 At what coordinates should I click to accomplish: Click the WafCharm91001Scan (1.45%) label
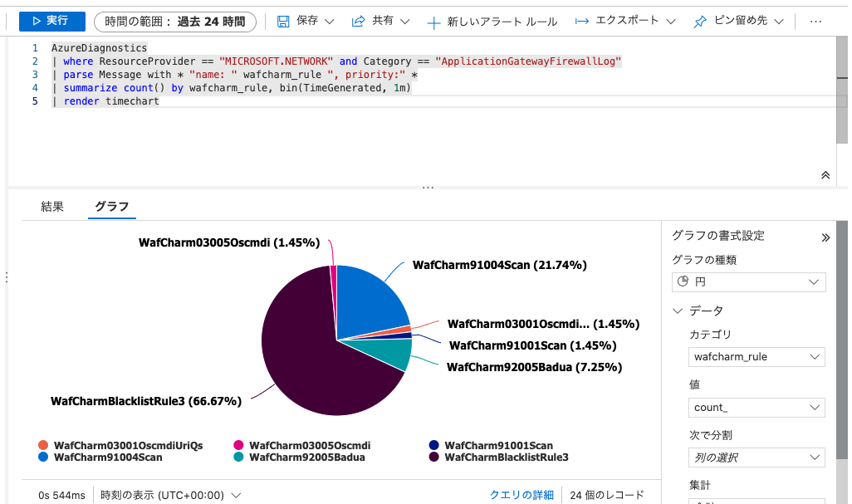(533, 345)
